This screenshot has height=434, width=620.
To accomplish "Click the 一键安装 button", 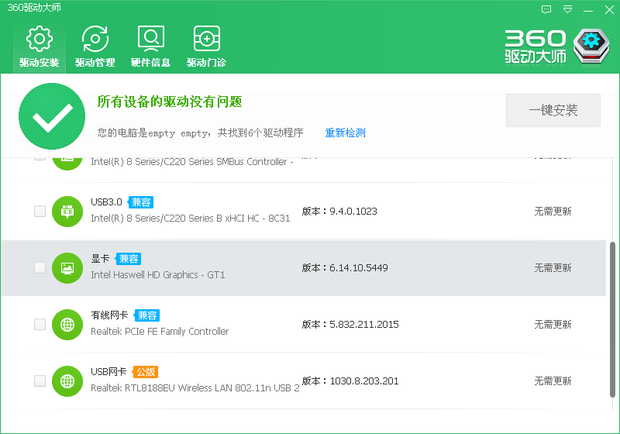I will (x=553, y=110).
